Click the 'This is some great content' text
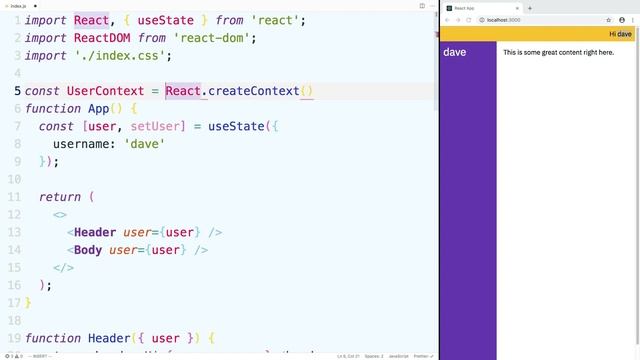Viewport: 640px width, 360px height. pos(558,52)
